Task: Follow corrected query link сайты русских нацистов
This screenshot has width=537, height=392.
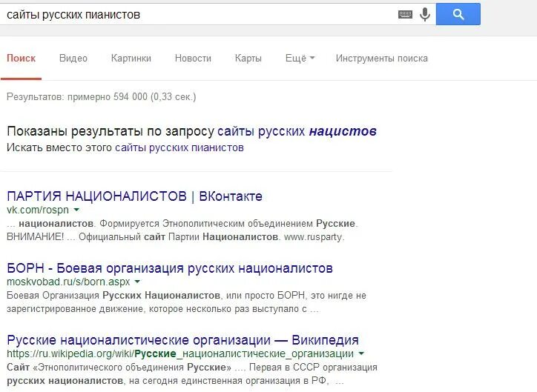Action: pos(297,131)
